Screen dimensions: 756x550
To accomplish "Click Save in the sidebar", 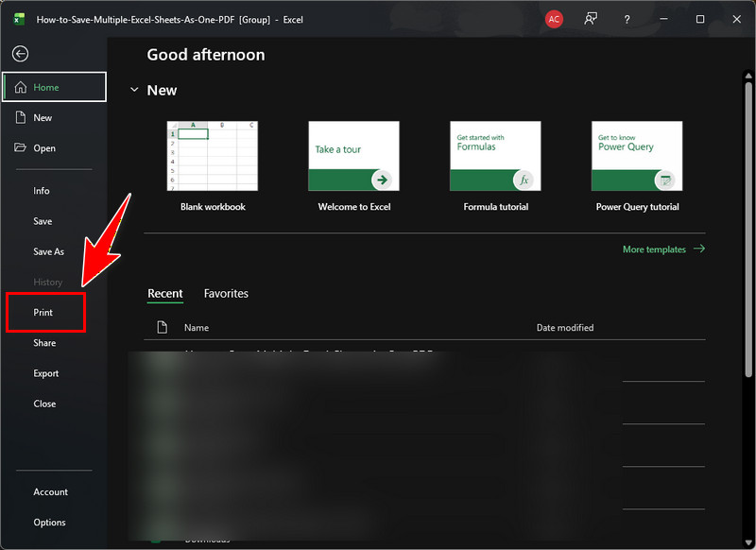I will [43, 221].
